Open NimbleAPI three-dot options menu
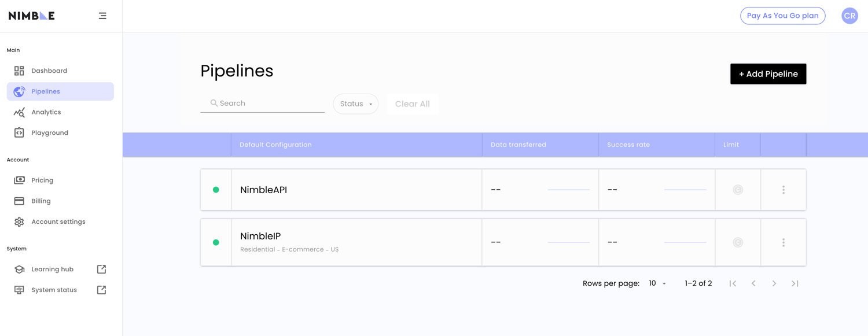Screen dimensions: 868x336 click(x=784, y=190)
